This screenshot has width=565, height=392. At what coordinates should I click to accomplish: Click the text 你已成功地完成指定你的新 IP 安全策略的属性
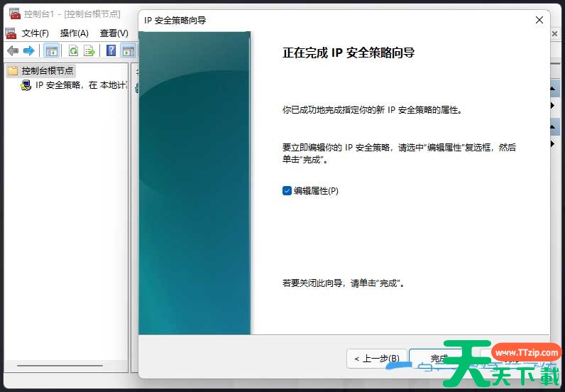click(x=372, y=110)
